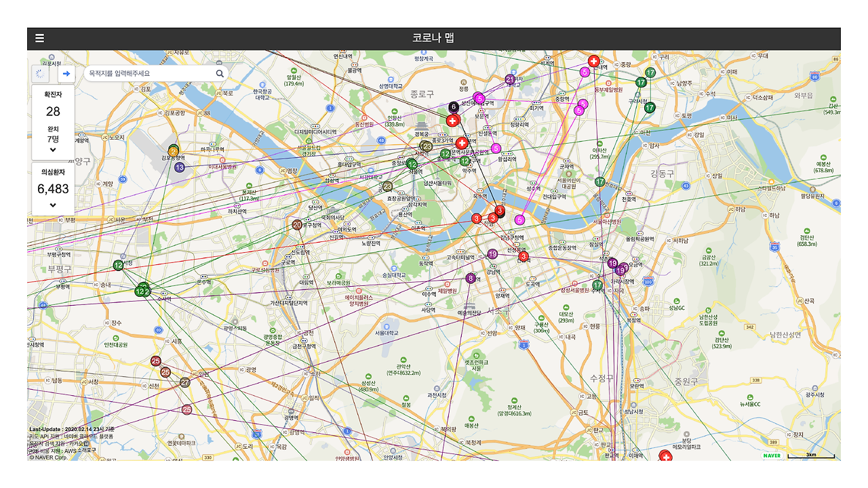The height and width of the screenshot is (488, 868).
Task: Select the 23 marker near 효창공원앞역
Action: click(387, 186)
